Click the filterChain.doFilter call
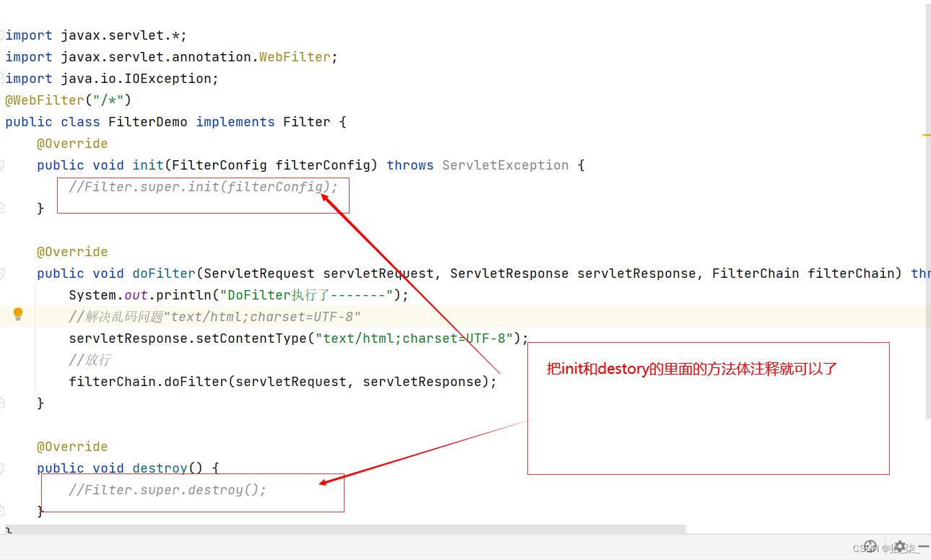Screen dimensions: 931x560 (282, 381)
